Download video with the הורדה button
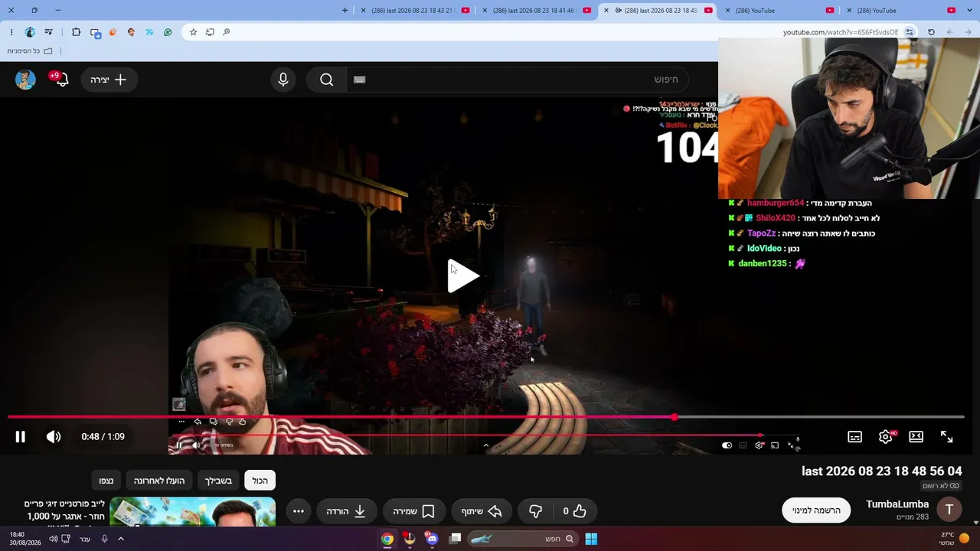The image size is (980, 551). tap(347, 511)
